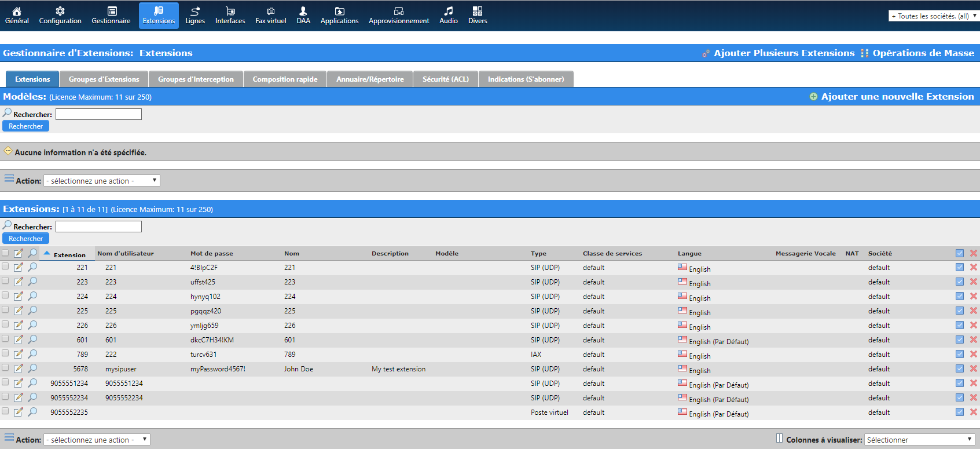
Task: Open the Modèles action dropdown
Action: [x=102, y=181]
